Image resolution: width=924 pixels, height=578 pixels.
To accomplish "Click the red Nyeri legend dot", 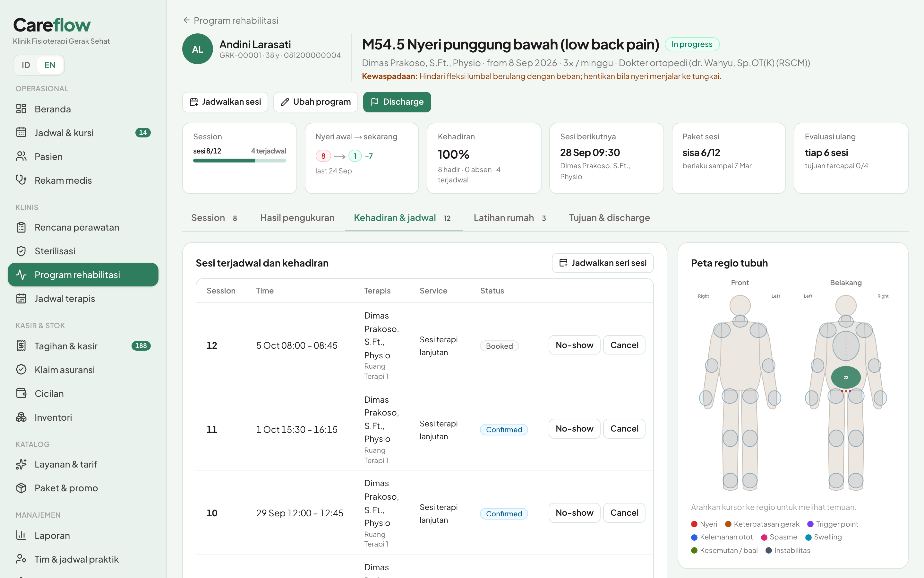I will click(x=694, y=524).
